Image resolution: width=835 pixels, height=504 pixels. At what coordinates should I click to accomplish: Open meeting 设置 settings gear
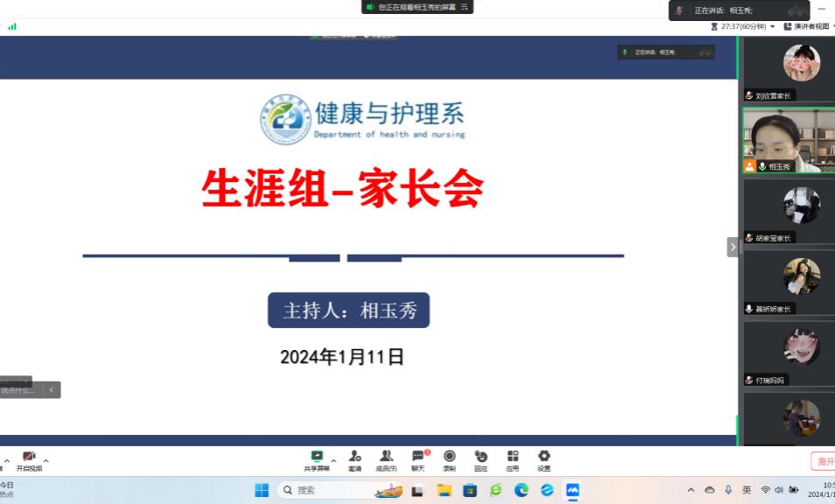pyautogui.click(x=544, y=460)
